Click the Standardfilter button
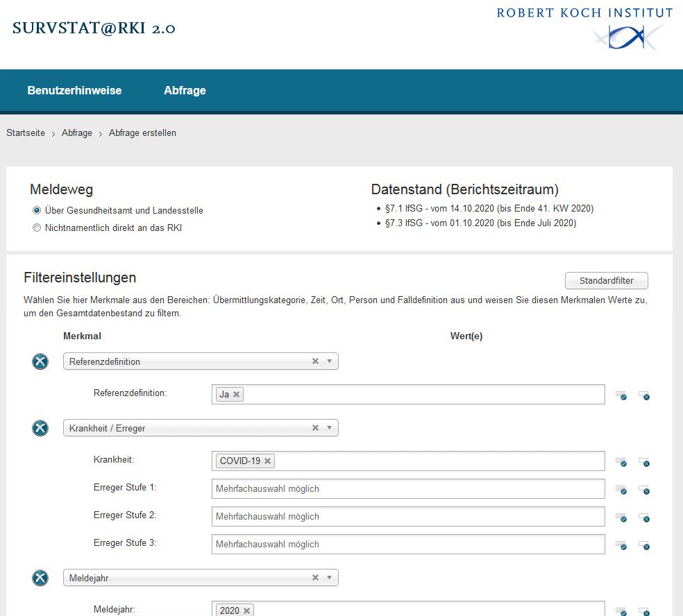Screen dimensions: 683x616 [607, 281]
